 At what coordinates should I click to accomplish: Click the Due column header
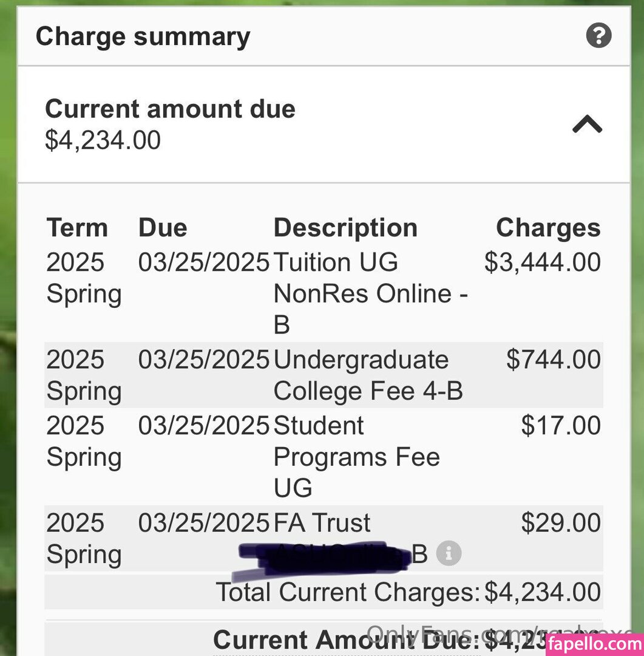pyautogui.click(x=163, y=228)
